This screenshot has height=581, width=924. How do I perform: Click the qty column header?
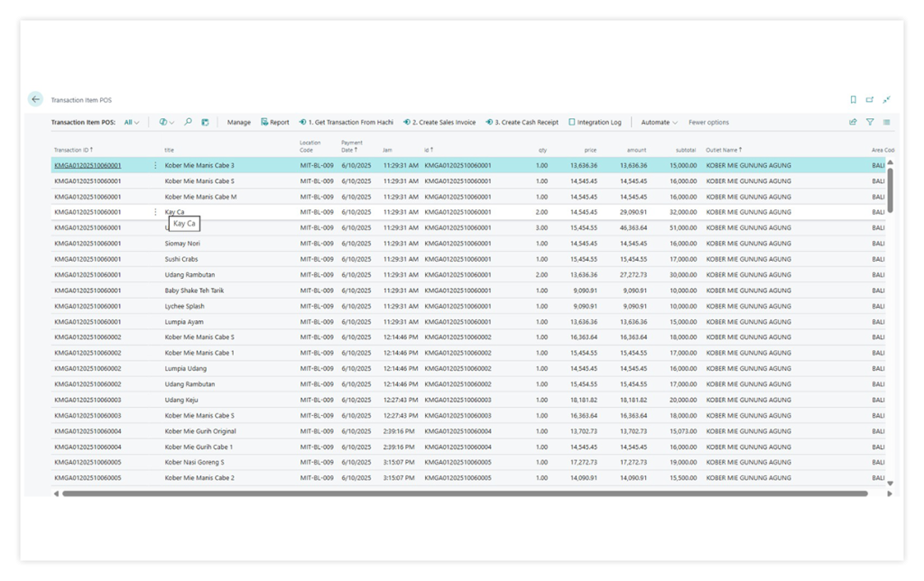pos(542,150)
